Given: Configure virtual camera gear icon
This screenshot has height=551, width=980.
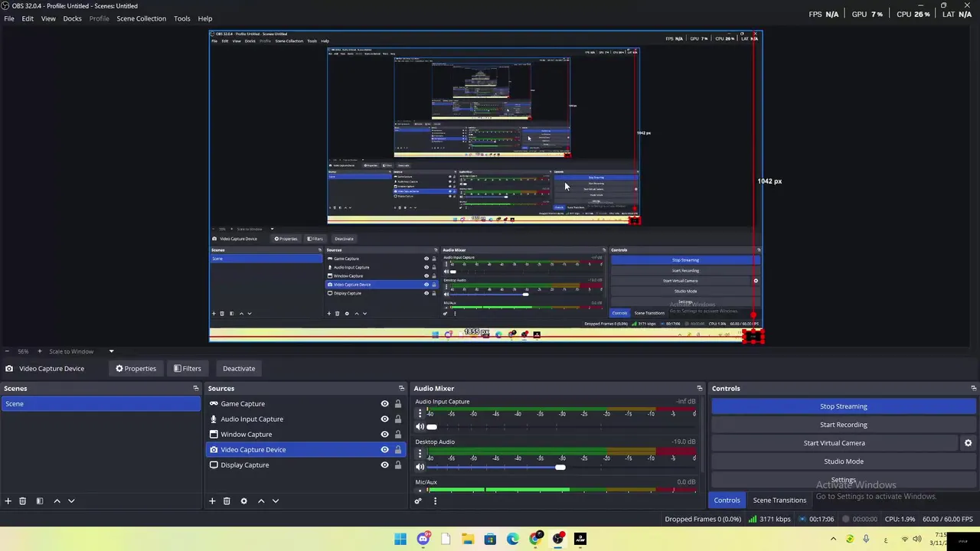Looking at the screenshot, I should pyautogui.click(x=968, y=443).
